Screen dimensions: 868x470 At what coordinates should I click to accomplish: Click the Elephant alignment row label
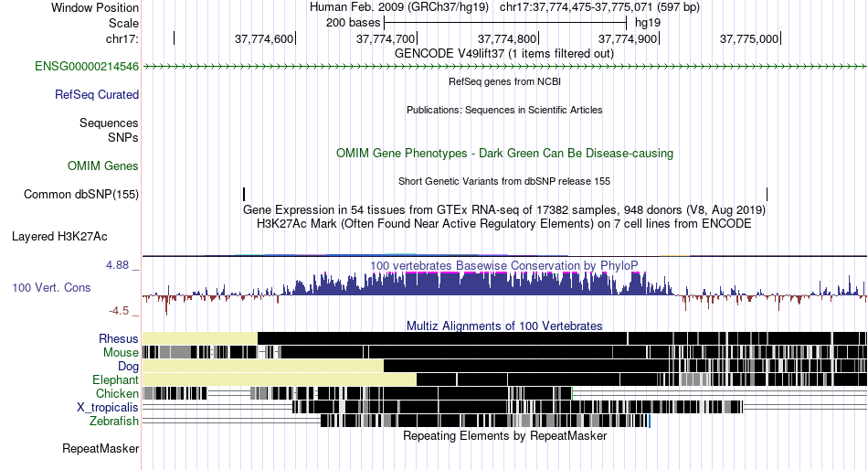tap(116, 380)
